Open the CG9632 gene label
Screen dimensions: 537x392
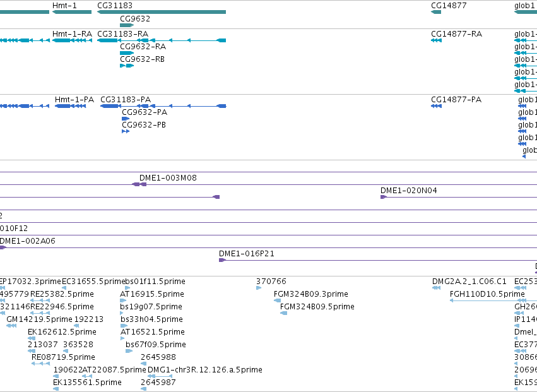pos(135,18)
